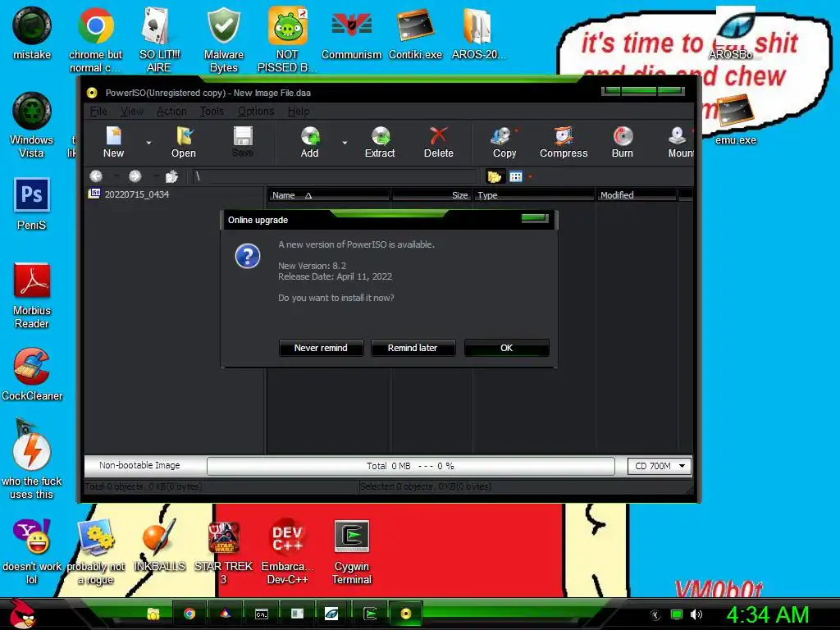Screen dimensions: 840x630
Task: Sort by the Type column header
Action: pos(533,195)
